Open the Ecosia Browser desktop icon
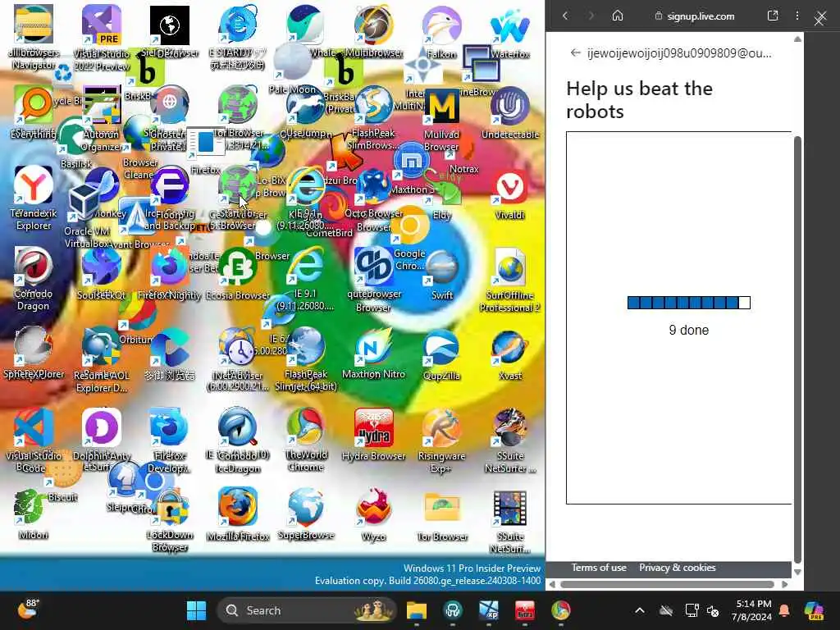 click(238, 267)
